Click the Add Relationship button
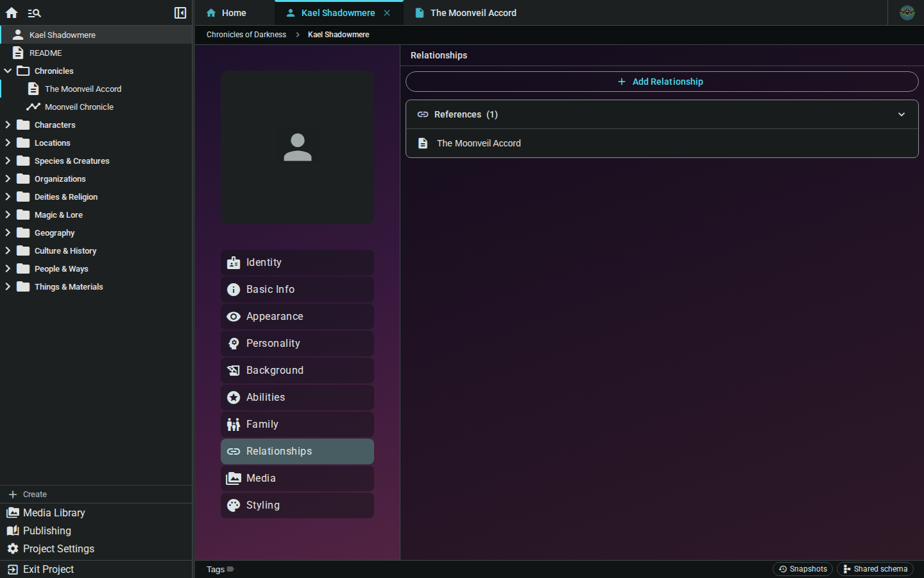 [662, 82]
